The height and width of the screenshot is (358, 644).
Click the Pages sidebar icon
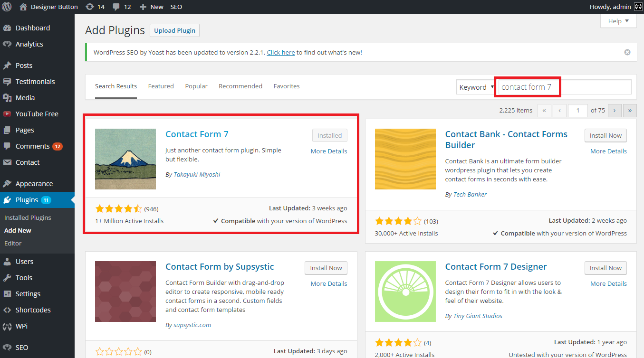tap(7, 130)
